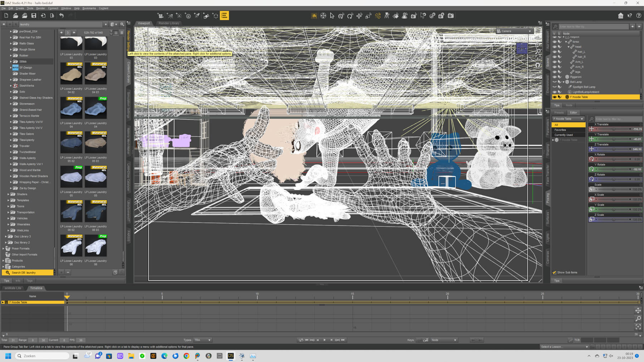Expand the Daz Library 3 folder
This screenshot has width=644, height=362.
point(6,236)
